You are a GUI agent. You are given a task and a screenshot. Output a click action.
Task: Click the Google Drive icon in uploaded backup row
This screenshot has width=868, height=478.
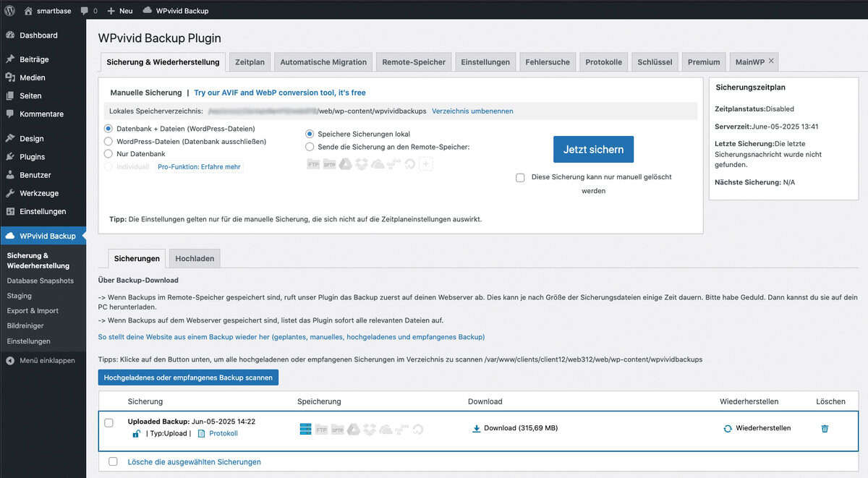point(353,430)
